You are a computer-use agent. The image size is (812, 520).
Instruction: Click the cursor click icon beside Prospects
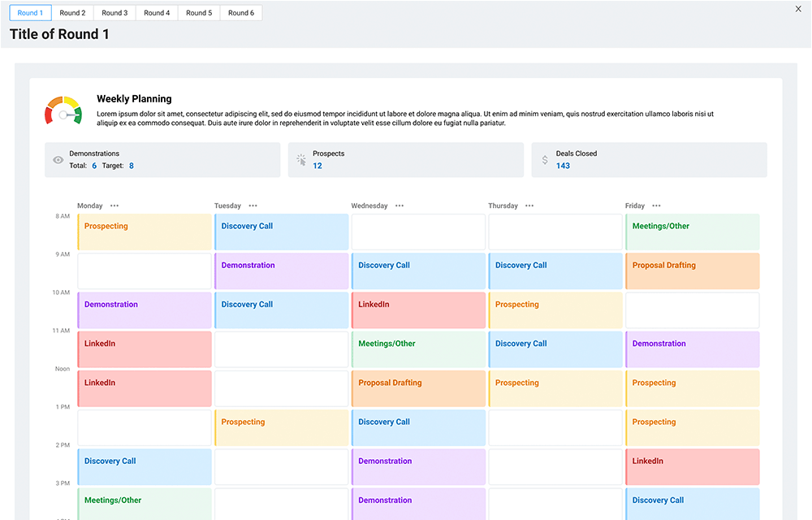coord(301,160)
